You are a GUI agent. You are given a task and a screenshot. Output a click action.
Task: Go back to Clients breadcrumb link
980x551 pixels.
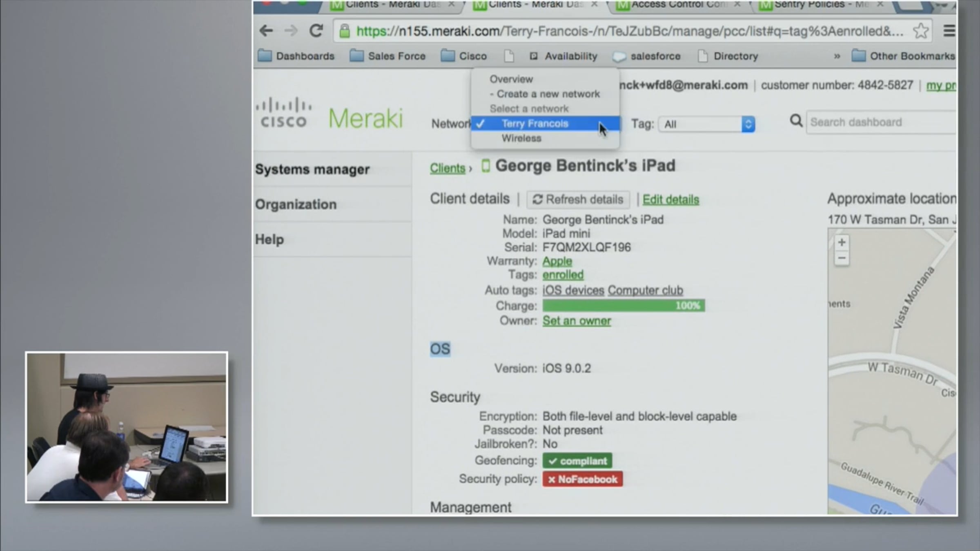click(448, 168)
